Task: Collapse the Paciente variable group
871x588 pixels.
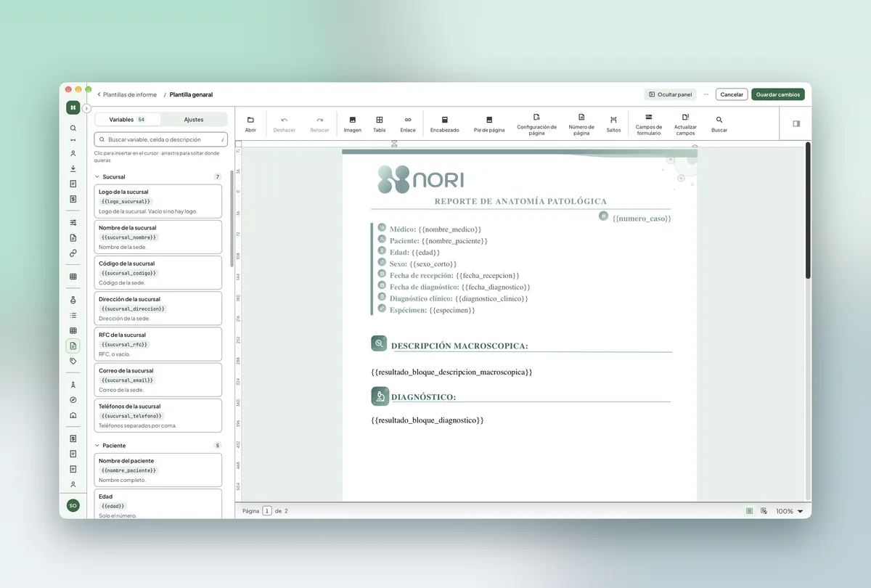Action: [97, 446]
